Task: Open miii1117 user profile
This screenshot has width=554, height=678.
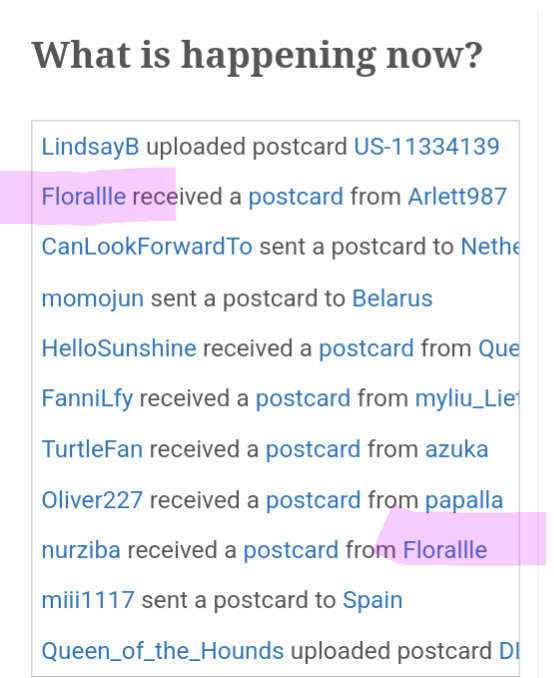Action: 88,600
